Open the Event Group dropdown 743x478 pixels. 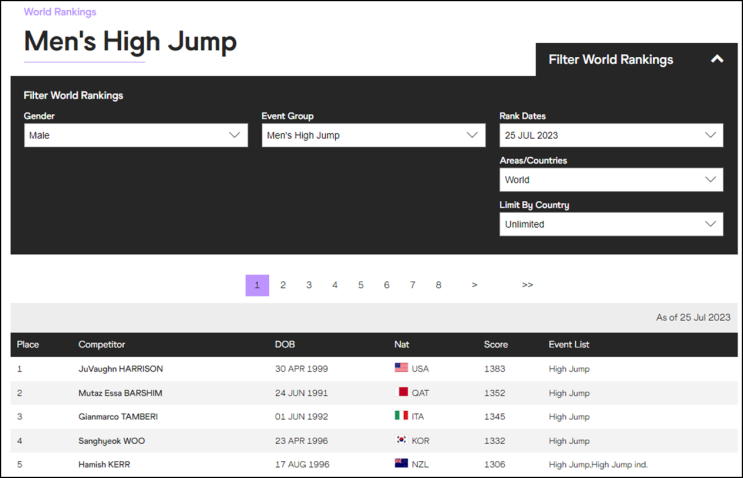pyautogui.click(x=373, y=135)
